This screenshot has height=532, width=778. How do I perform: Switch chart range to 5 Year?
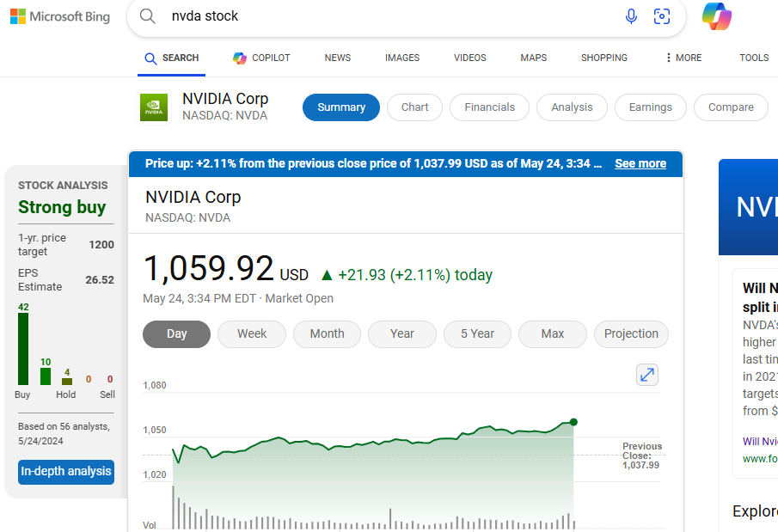coord(477,334)
